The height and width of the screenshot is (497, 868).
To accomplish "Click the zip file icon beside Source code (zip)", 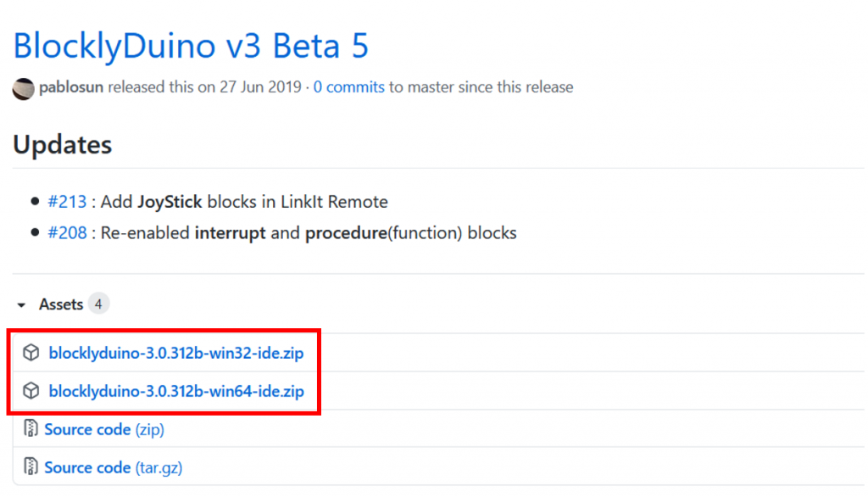I will [x=31, y=429].
